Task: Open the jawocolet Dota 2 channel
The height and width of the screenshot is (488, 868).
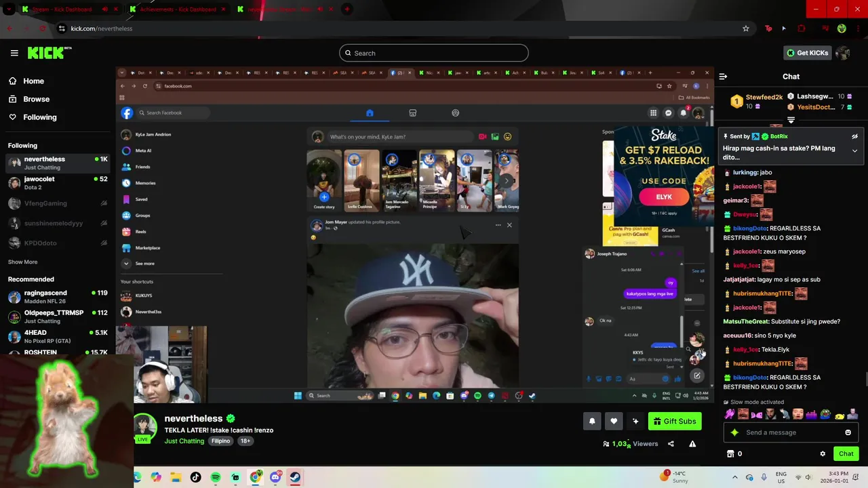Action: pyautogui.click(x=58, y=183)
